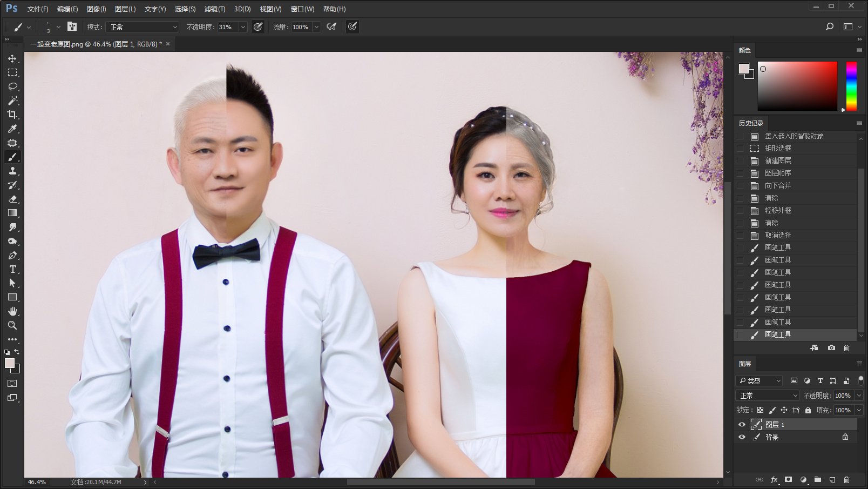Jump to 取消选择 history state
This screenshot has width=868, height=489.
[778, 235]
